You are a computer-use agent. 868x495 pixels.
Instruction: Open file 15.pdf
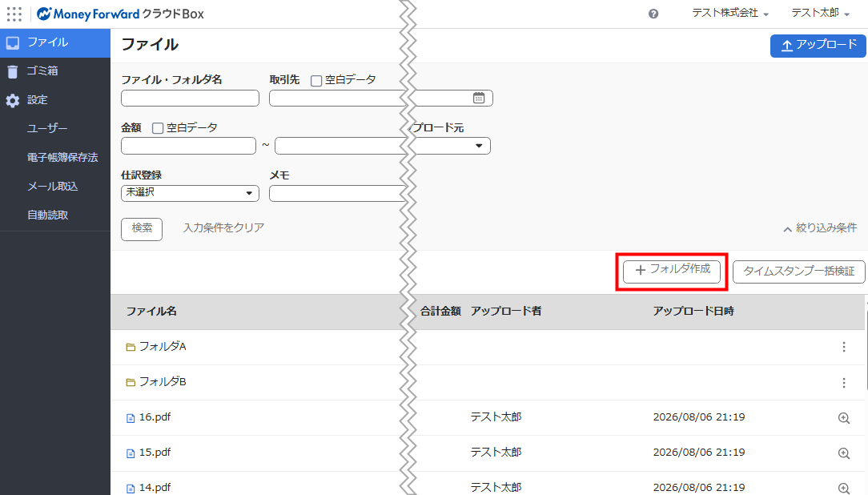click(155, 453)
